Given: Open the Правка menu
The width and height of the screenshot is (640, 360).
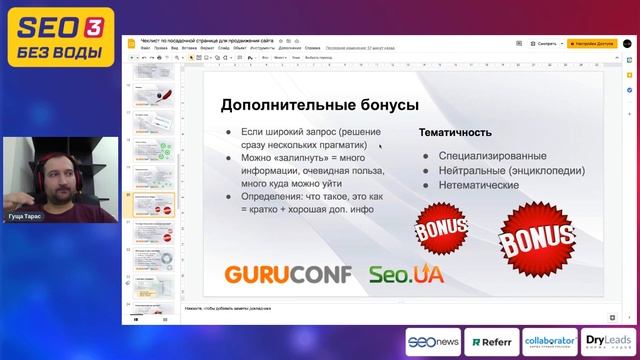Looking at the screenshot, I should pyautogui.click(x=161, y=48).
